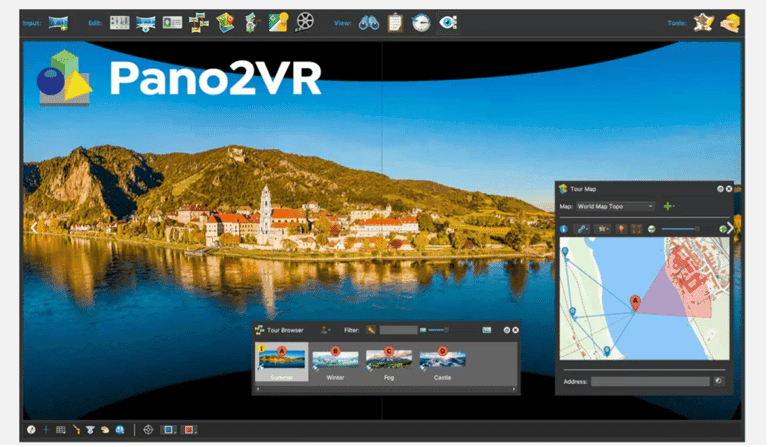Click green plus add-map button in Tour Map
This screenshot has height=447, width=768.
click(x=669, y=207)
